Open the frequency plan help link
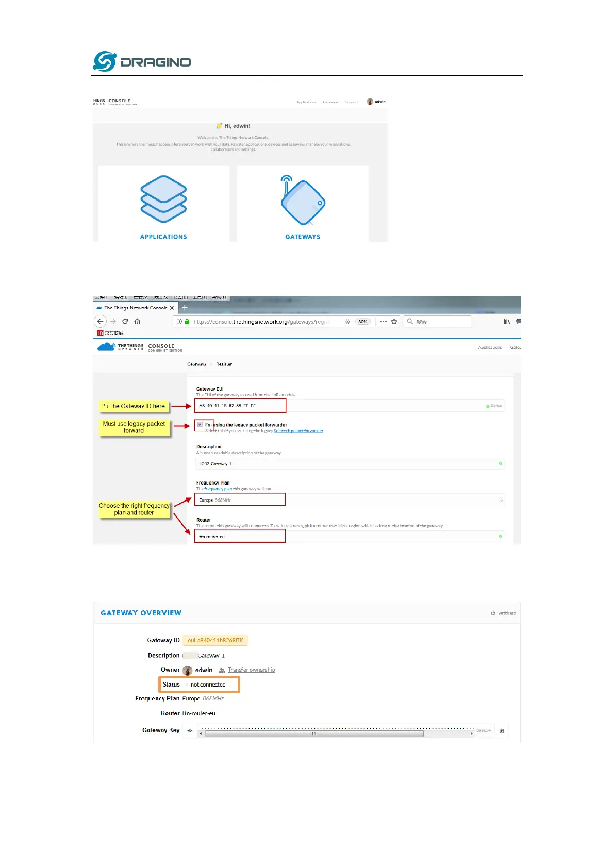This screenshot has height=868, width=614. (218, 489)
